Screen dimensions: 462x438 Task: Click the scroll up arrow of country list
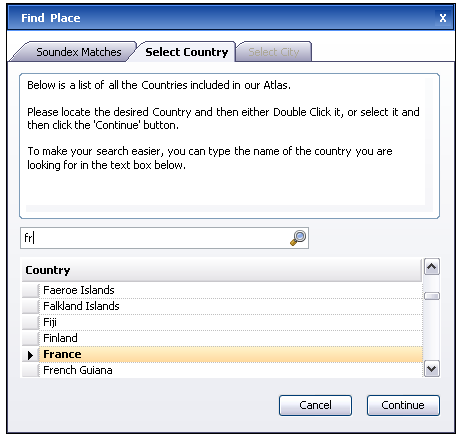coord(432,267)
